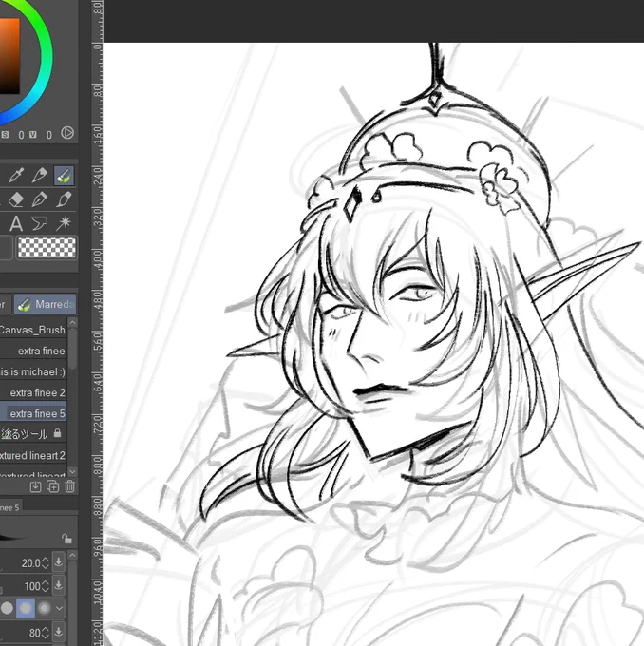
Task: Click the stepper arrows beside 80
Action: click(x=46, y=633)
